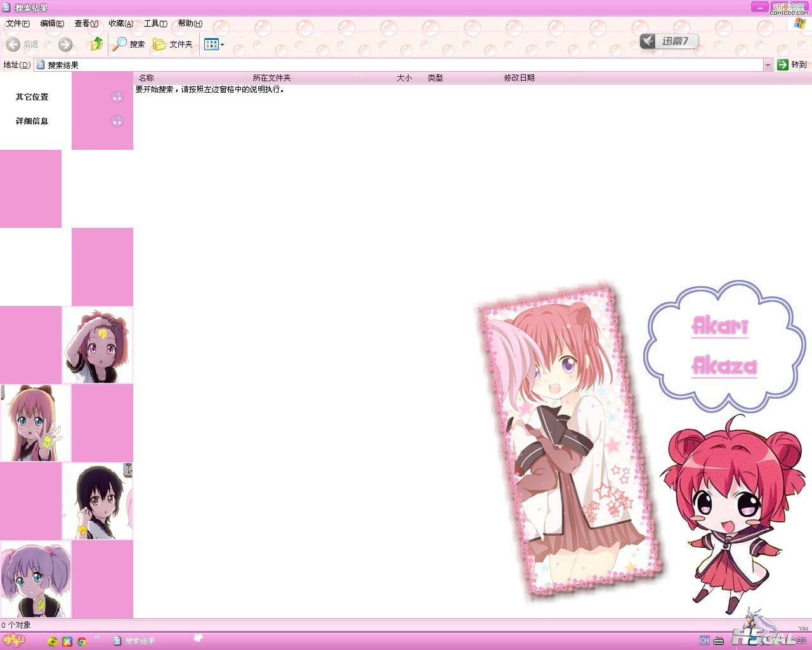Expand the address bar dropdown arrow

[x=768, y=65]
